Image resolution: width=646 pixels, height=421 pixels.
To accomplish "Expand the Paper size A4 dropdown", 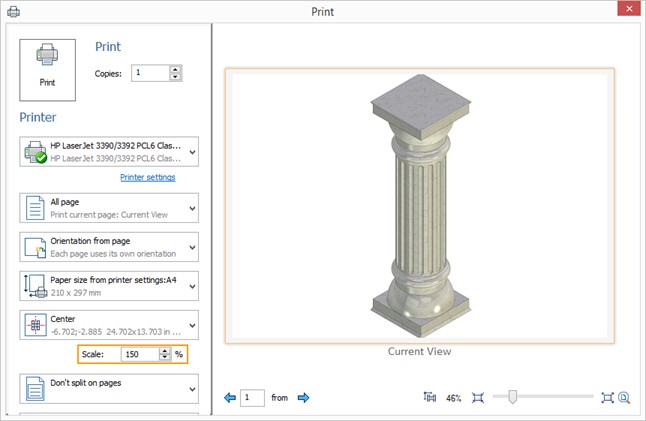I will [192, 286].
